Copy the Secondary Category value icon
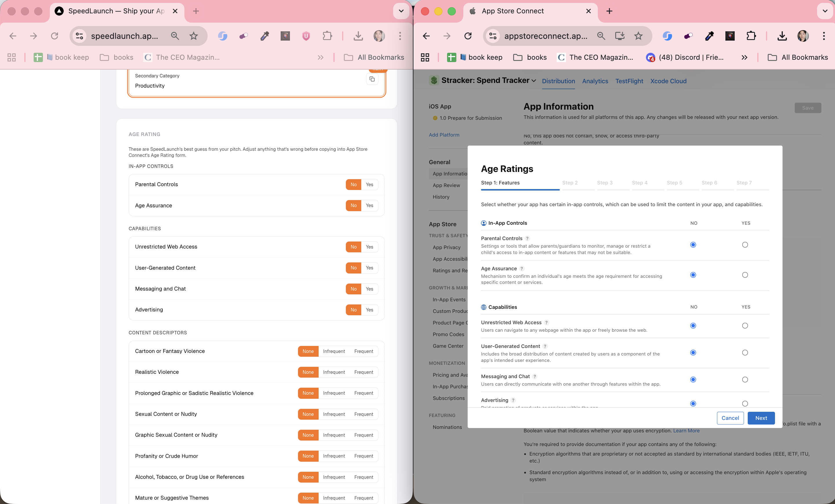 point(372,79)
